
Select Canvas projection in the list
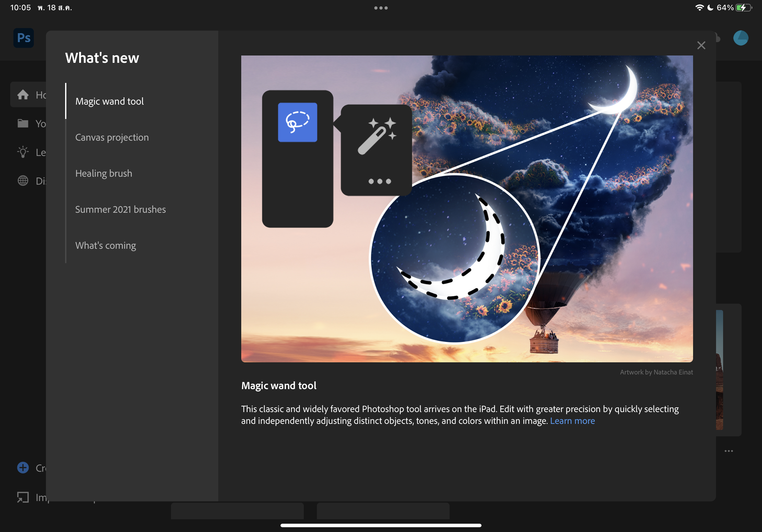[x=112, y=137]
